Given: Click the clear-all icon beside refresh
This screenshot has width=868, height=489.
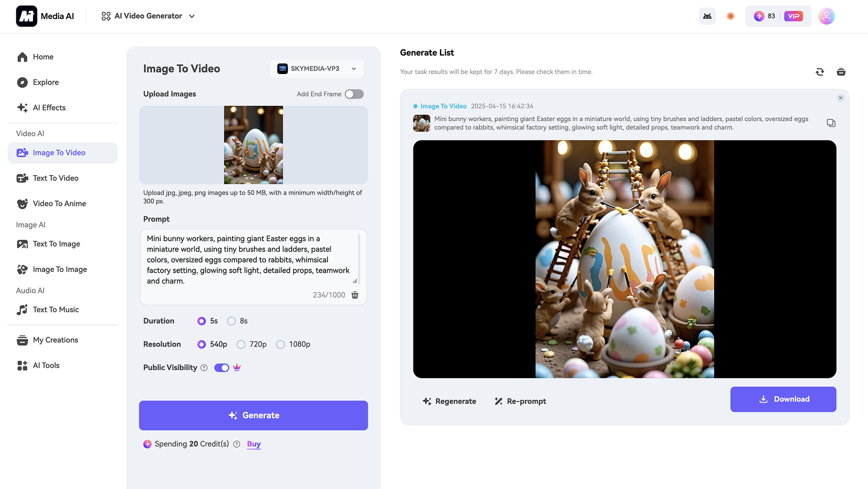Looking at the screenshot, I should [x=841, y=72].
